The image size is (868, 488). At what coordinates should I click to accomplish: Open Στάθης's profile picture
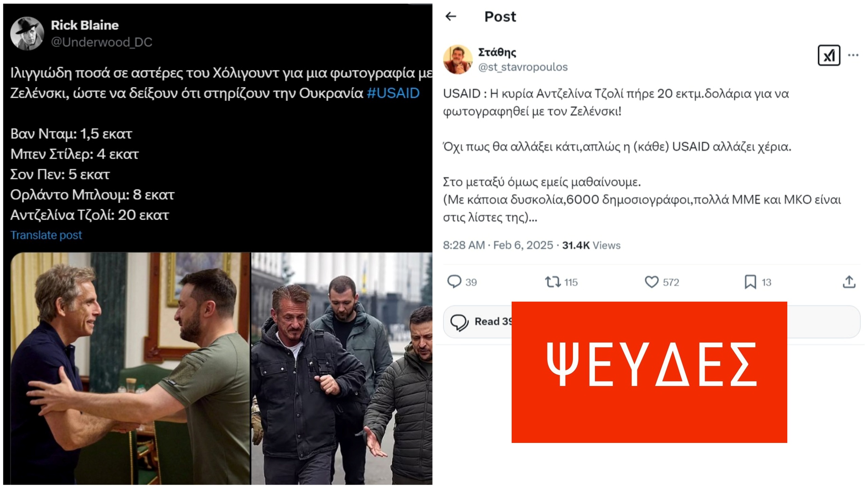[458, 59]
